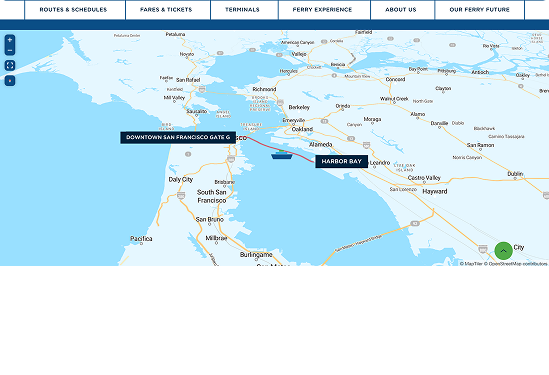Click the Mill Valley map label
This screenshot has height=375, width=549.
(x=174, y=98)
